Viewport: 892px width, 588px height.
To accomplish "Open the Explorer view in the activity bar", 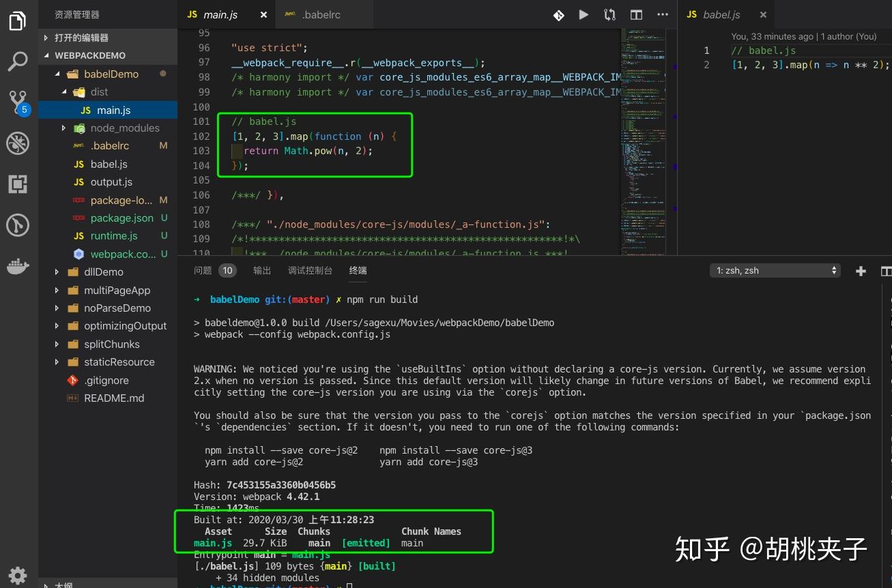I will 17,20.
